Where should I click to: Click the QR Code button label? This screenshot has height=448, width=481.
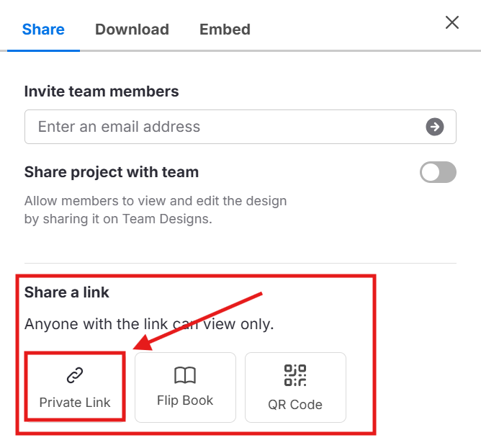pos(295,404)
